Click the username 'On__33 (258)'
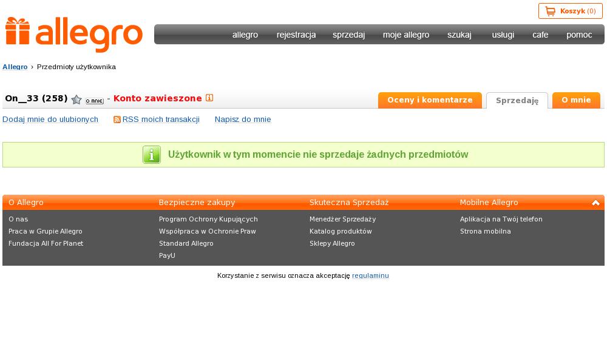Image resolution: width=607 pixels, height=364 pixels. (x=36, y=99)
